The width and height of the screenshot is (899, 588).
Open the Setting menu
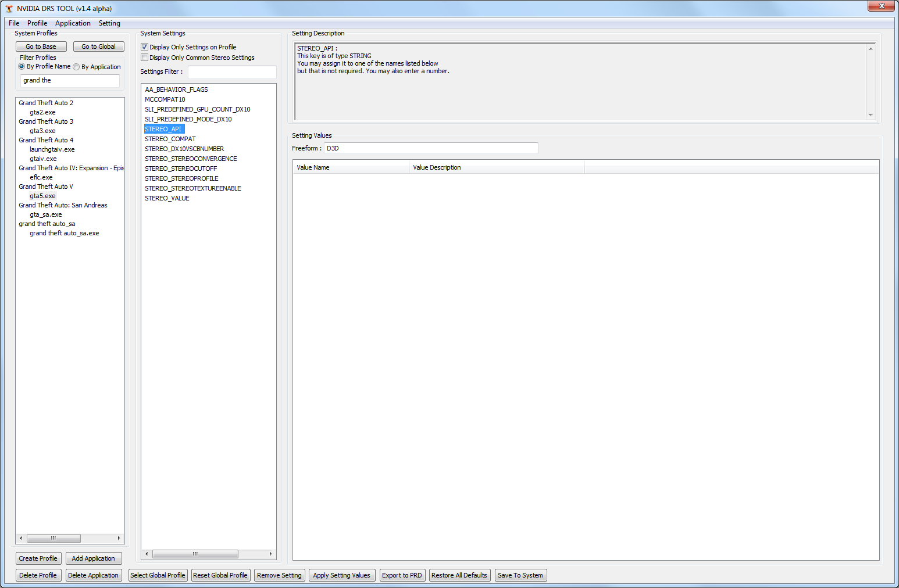(x=109, y=23)
